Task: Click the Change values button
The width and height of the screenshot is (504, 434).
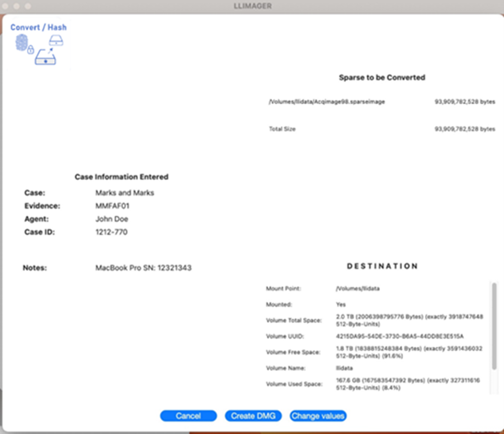Action: (x=318, y=416)
